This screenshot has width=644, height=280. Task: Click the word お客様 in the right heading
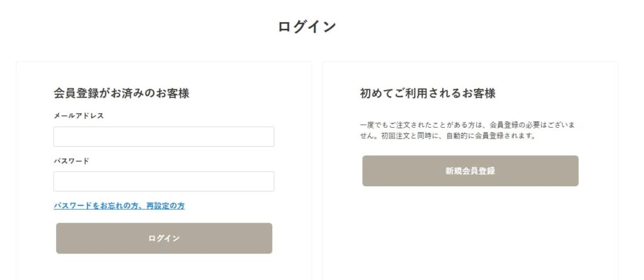click(479, 93)
